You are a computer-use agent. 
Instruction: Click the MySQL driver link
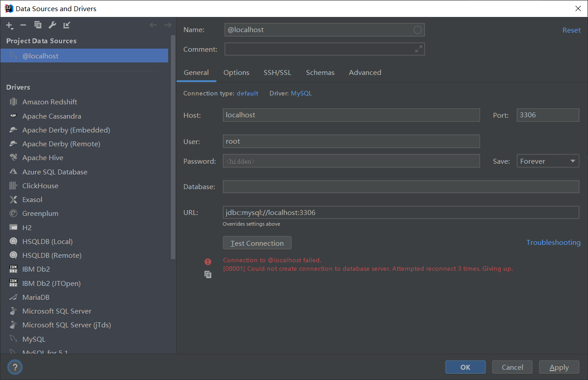(x=301, y=93)
